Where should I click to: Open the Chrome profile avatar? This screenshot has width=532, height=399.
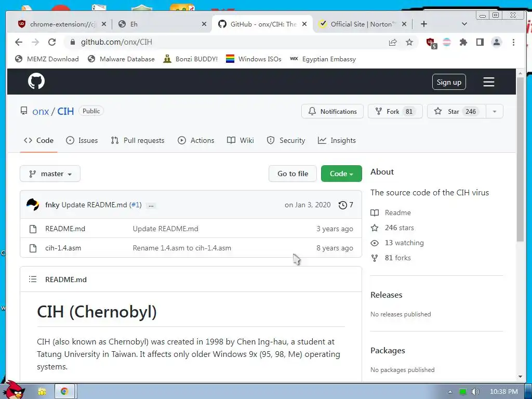tap(496, 42)
